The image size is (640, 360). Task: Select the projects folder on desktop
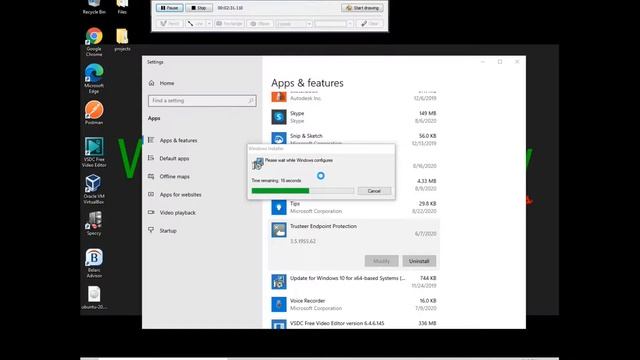122,40
